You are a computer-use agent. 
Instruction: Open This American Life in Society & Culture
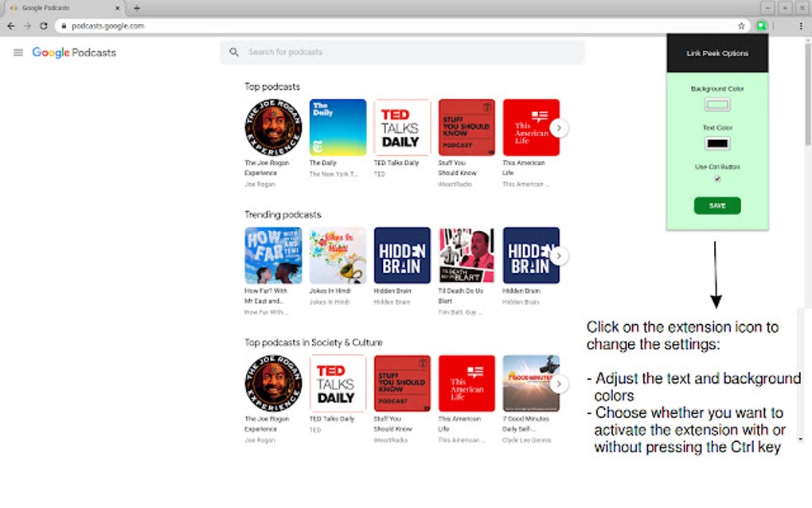click(x=467, y=383)
